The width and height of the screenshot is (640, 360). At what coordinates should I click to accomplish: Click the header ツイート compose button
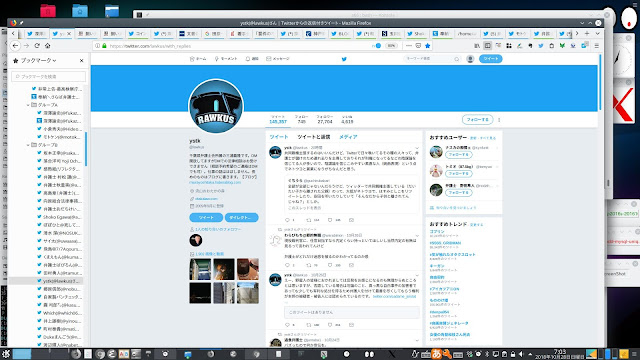point(491,59)
